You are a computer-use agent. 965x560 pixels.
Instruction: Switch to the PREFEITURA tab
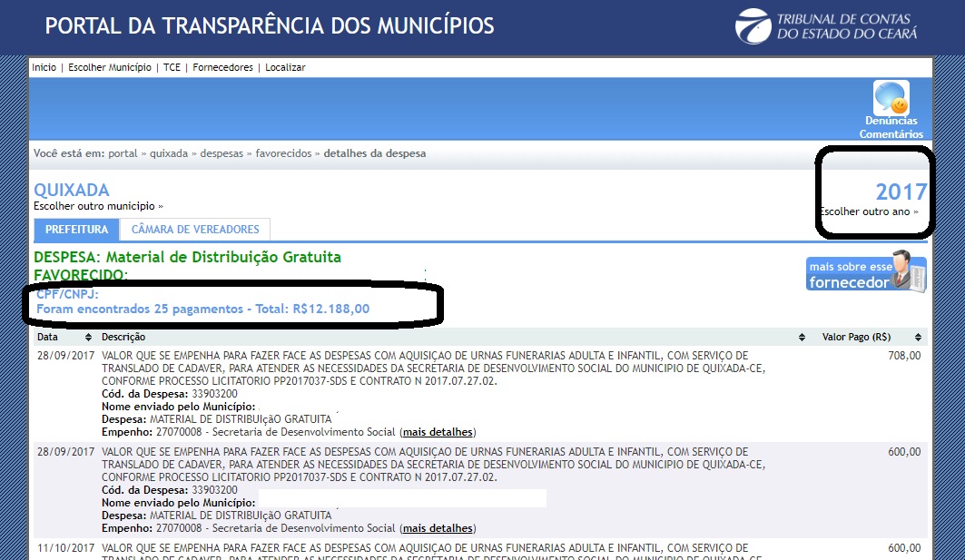[x=76, y=230]
